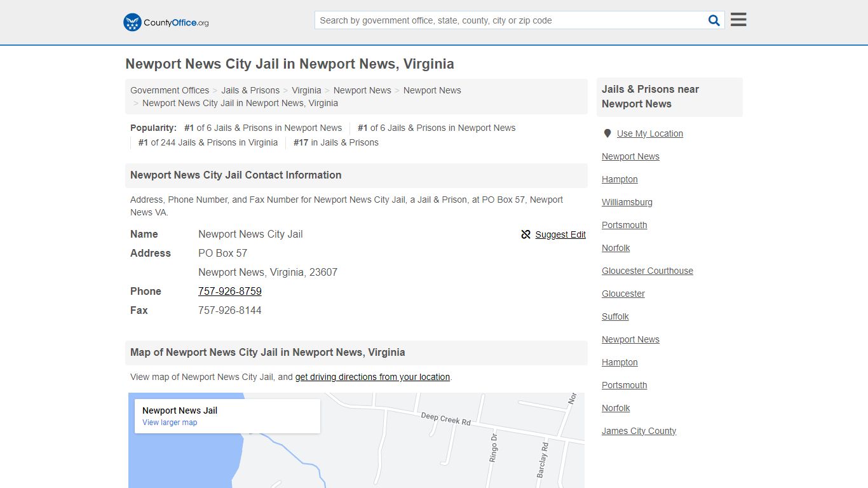Call phone number 757-926-8759

[x=230, y=291]
